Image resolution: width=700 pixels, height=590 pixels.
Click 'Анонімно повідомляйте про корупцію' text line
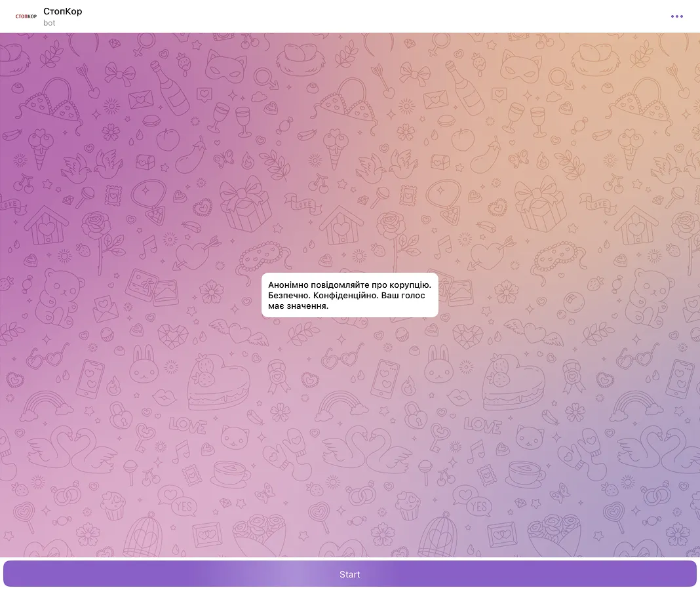(349, 285)
